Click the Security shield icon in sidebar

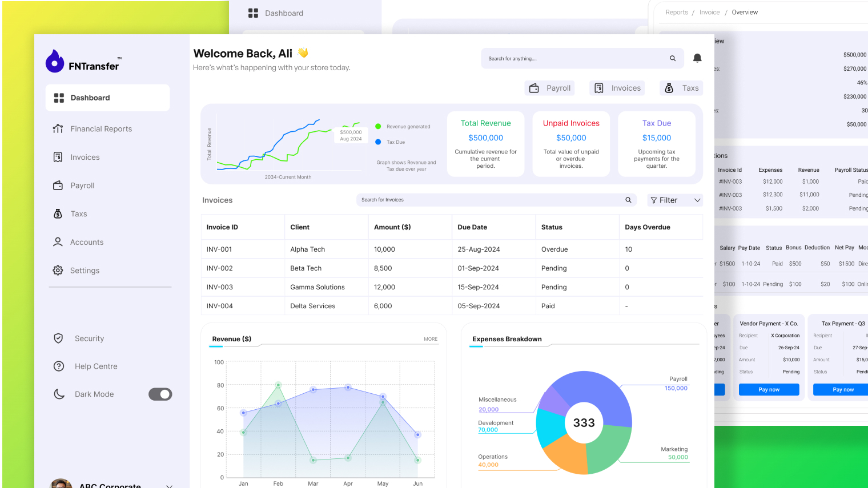coord(58,338)
